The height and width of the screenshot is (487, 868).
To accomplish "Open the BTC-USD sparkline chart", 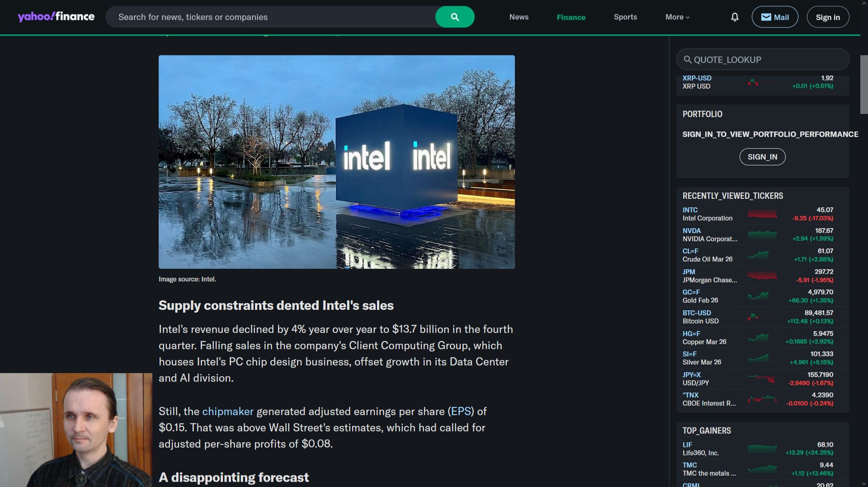I will (762, 317).
